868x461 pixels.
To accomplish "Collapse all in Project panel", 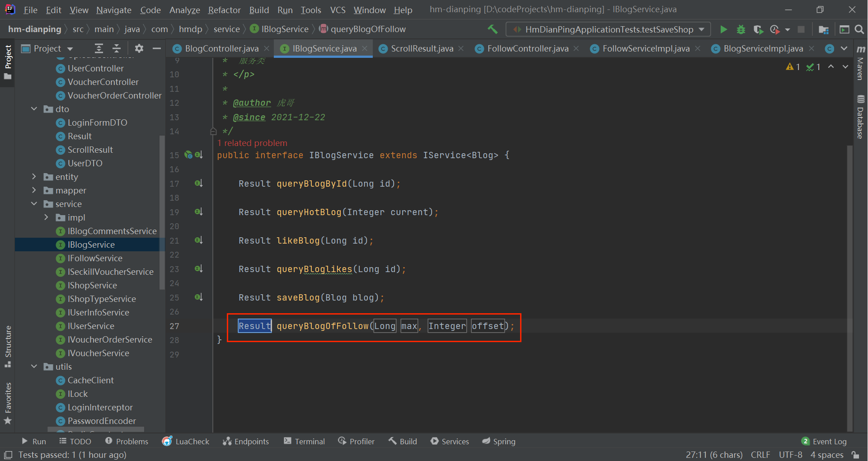I will coord(117,48).
